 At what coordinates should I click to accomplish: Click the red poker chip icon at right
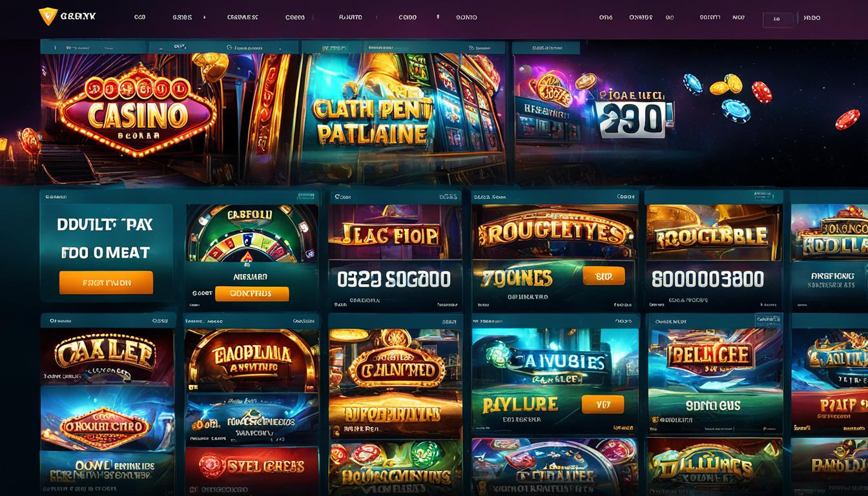coord(847,119)
